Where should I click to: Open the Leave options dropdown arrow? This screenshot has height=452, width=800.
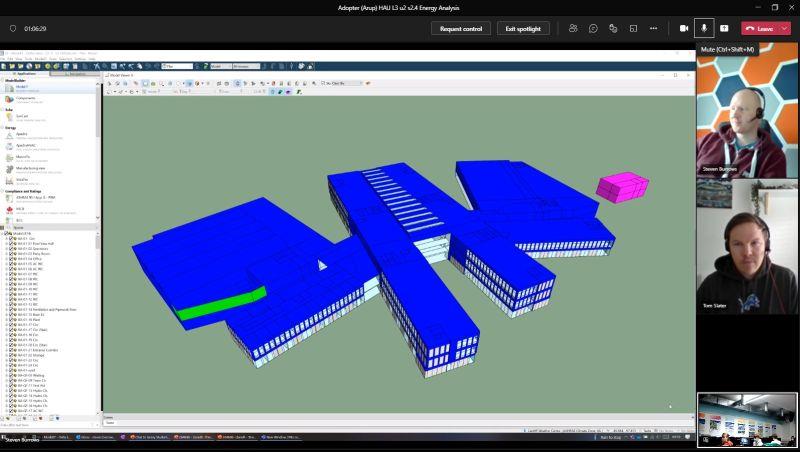785,28
